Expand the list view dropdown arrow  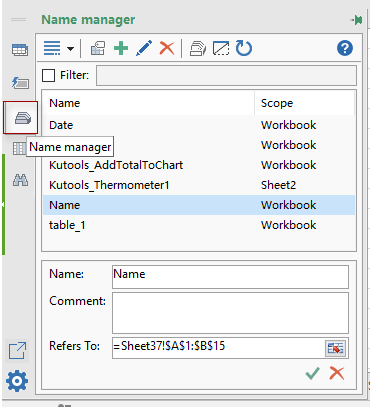(70, 49)
